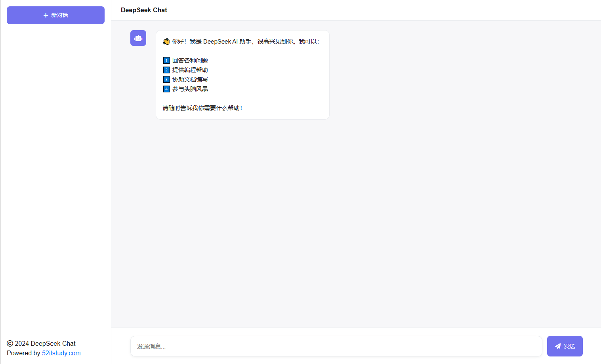
Task: Click the number 2 emoji icon
Action: [166, 70]
